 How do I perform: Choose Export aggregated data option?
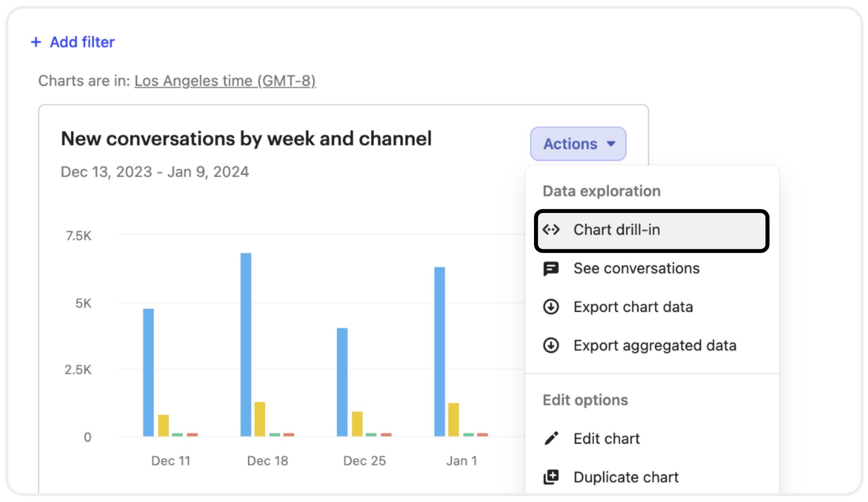652,345
